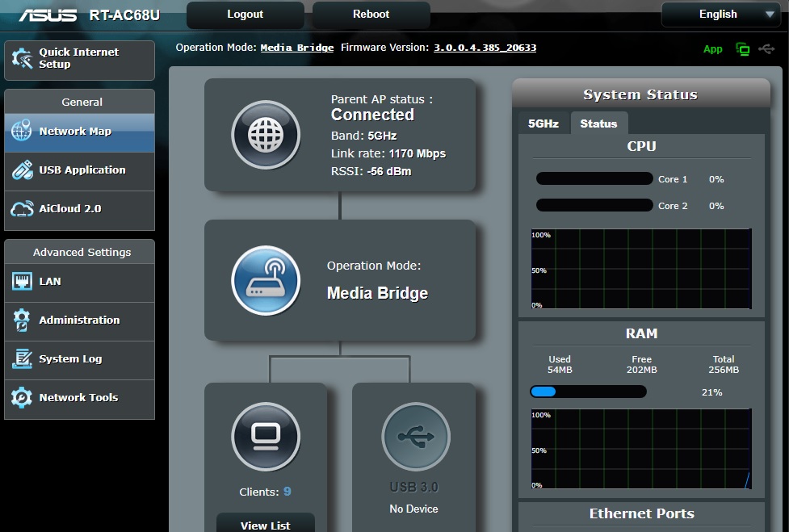Click the Connected status text
789x532 pixels.
coord(372,115)
